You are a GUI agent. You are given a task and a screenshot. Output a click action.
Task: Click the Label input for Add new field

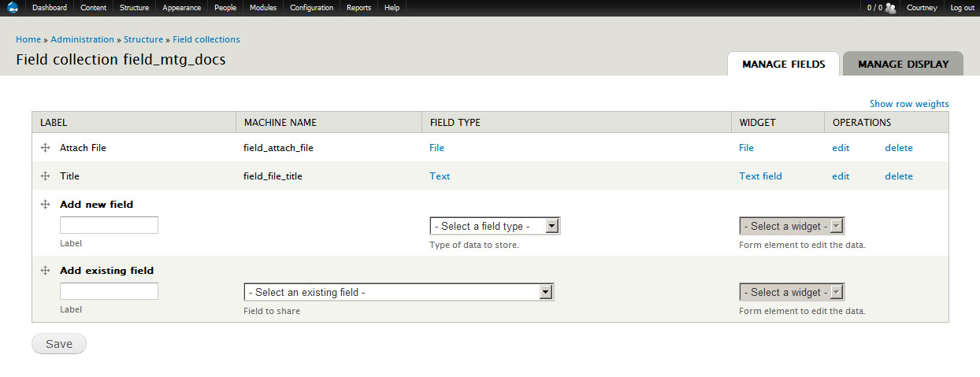109,225
